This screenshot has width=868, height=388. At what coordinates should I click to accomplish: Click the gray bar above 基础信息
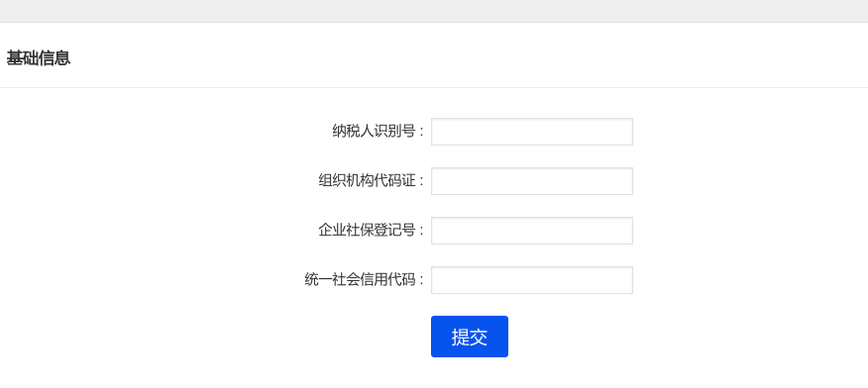[x=434, y=11]
